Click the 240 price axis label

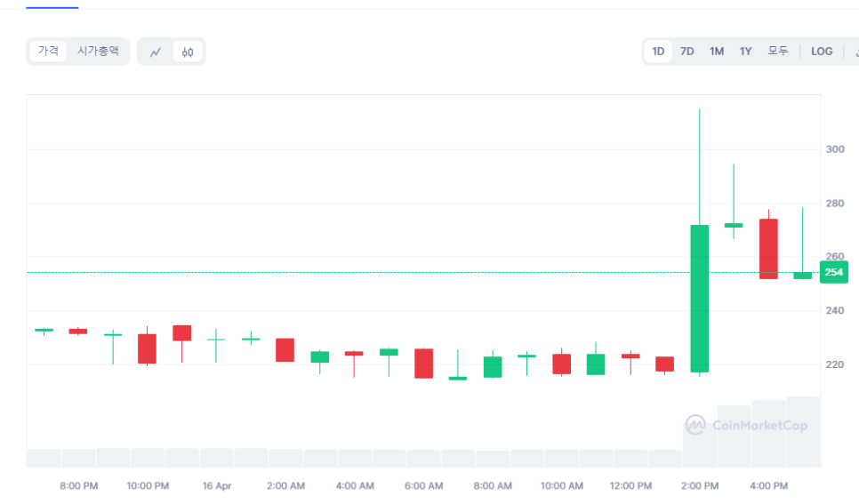coord(835,310)
